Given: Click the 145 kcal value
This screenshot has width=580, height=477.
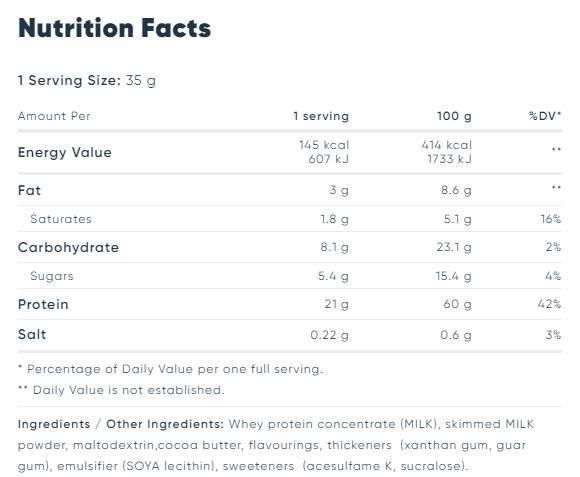Looking at the screenshot, I should [x=324, y=145].
